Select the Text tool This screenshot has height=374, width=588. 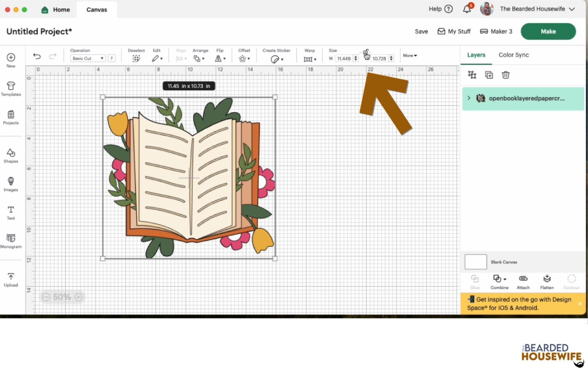[x=11, y=212]
